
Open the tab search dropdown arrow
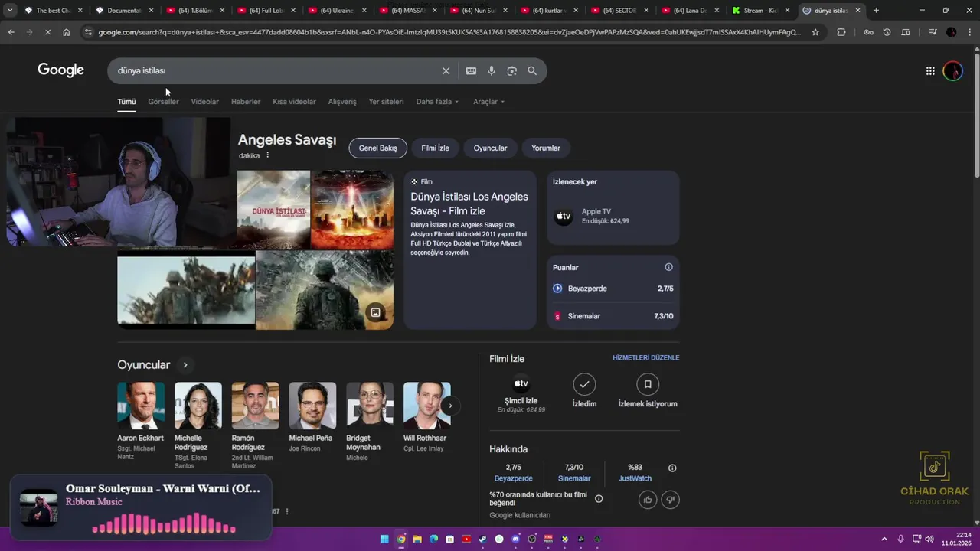[10, 11]
